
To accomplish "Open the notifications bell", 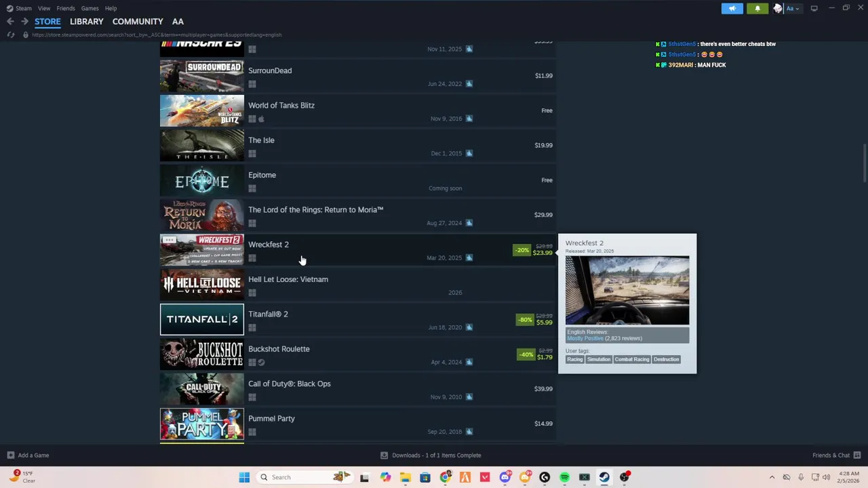I will point(757,8).
